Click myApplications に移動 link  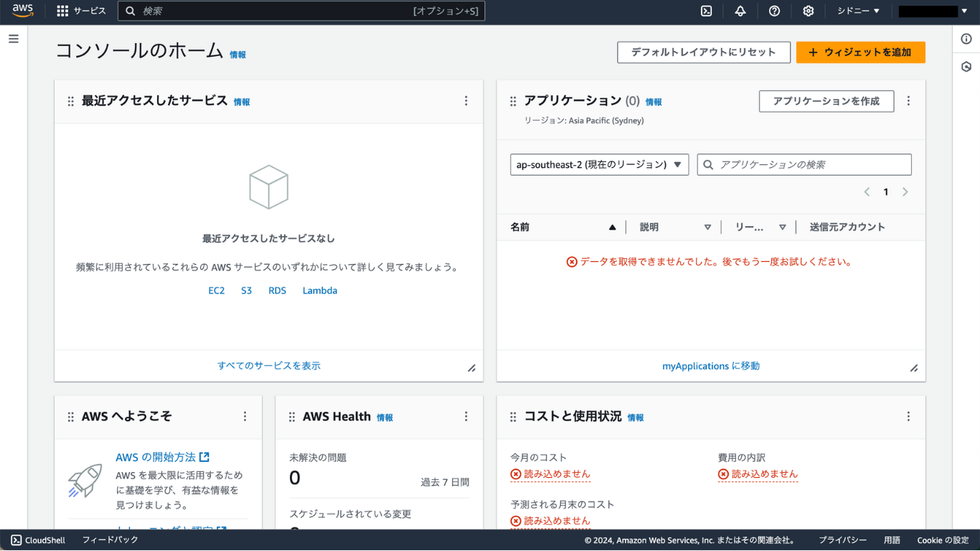click(711, 366)
